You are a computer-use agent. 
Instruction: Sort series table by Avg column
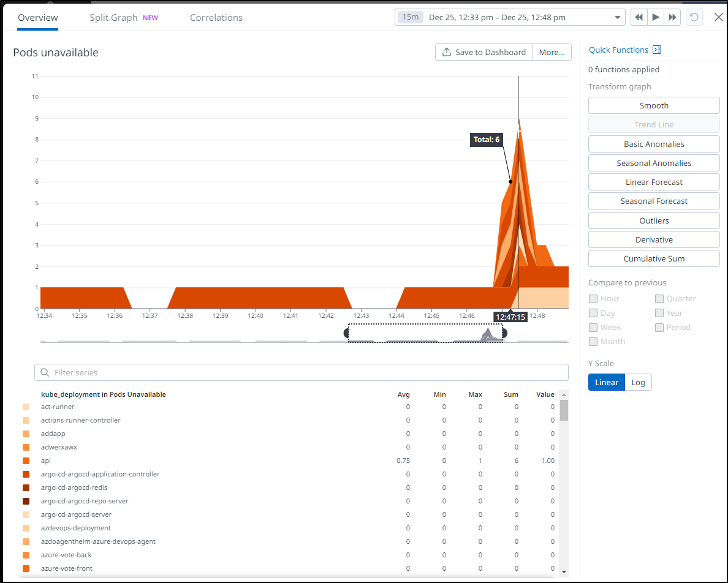(403, 394)
